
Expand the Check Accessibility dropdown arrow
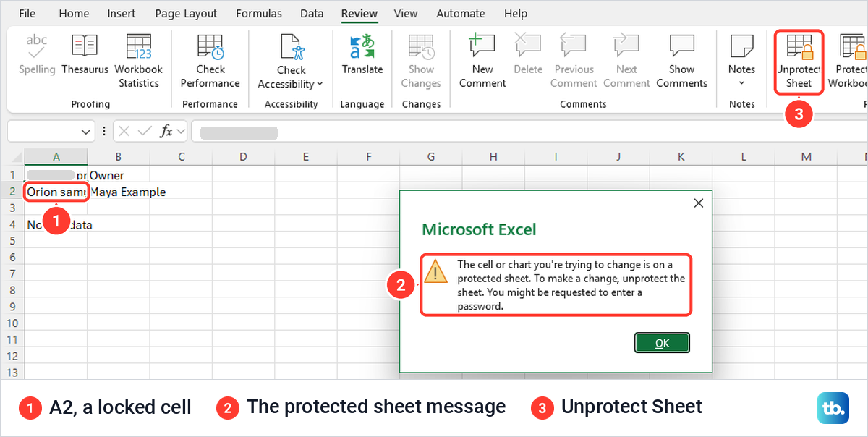click(320, 85)
